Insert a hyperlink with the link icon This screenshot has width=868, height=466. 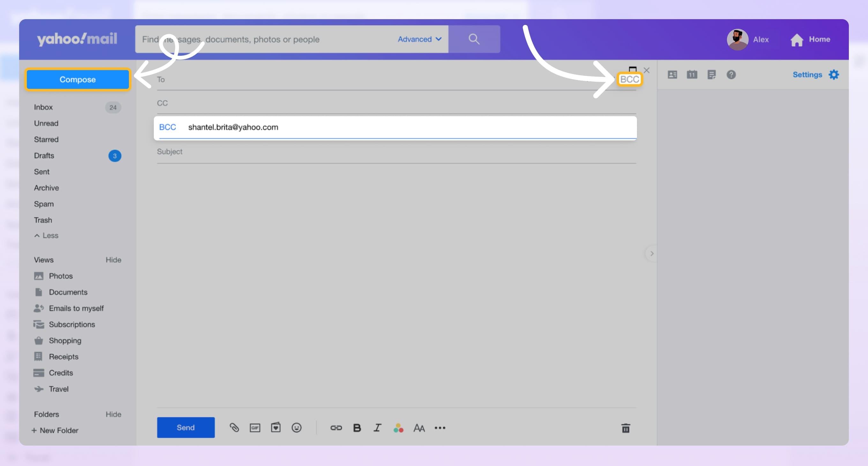336,428
